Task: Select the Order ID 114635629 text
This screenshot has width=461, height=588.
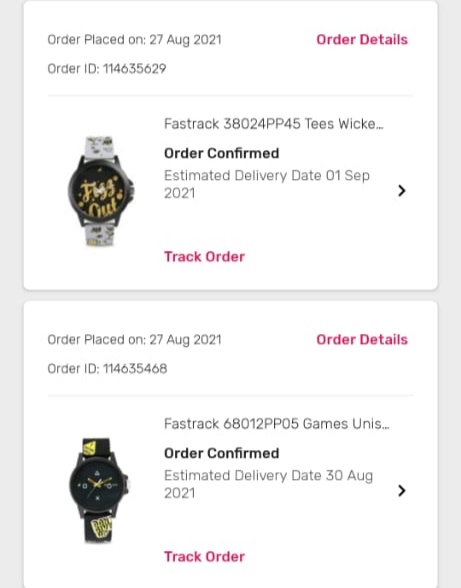Action: coord(107,69)
